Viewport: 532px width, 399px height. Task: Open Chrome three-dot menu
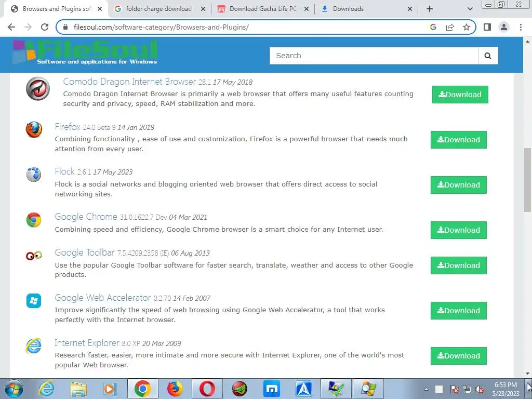click(x=521, y=27)
